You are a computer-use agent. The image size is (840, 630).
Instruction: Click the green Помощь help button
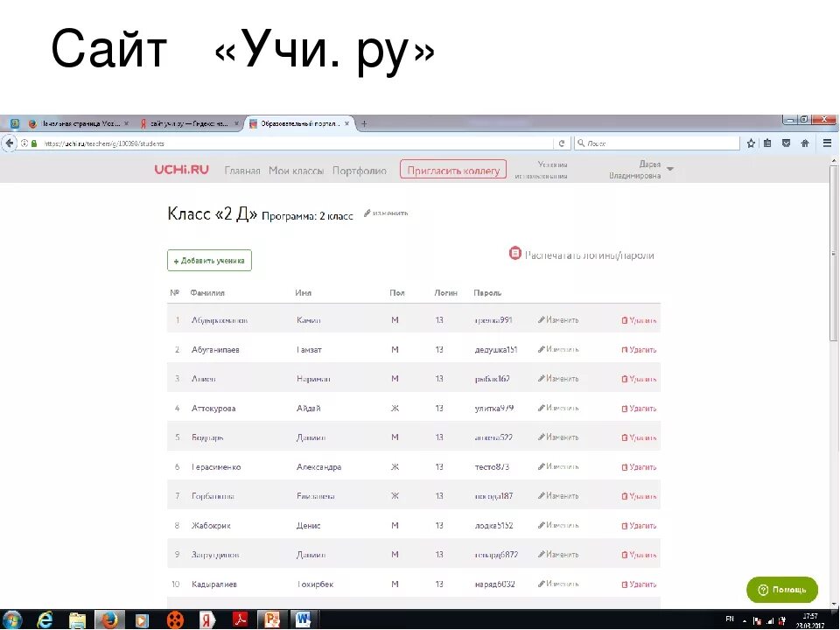(782, 590)
